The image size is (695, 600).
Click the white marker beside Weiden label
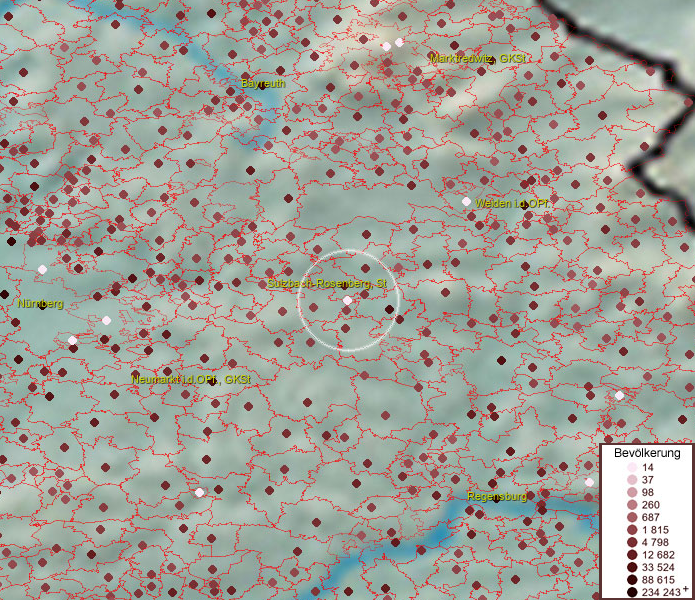pyautogui.click(x=466, y=202)
